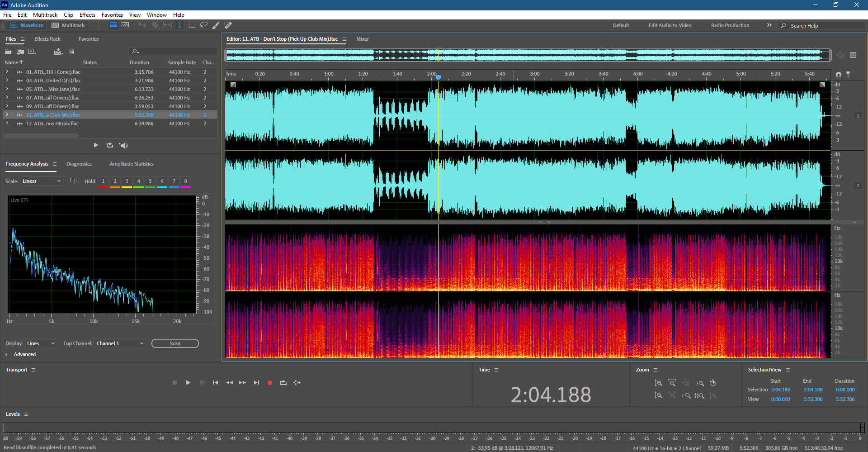The width and height of the screenshot is (868, 452).
Task: Open the Top Channel dropdown
Action: click(120, 343)
